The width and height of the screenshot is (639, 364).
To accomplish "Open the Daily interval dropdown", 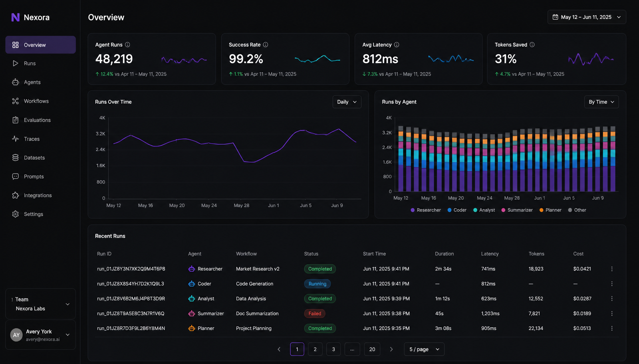I will (x=347, y=102).
